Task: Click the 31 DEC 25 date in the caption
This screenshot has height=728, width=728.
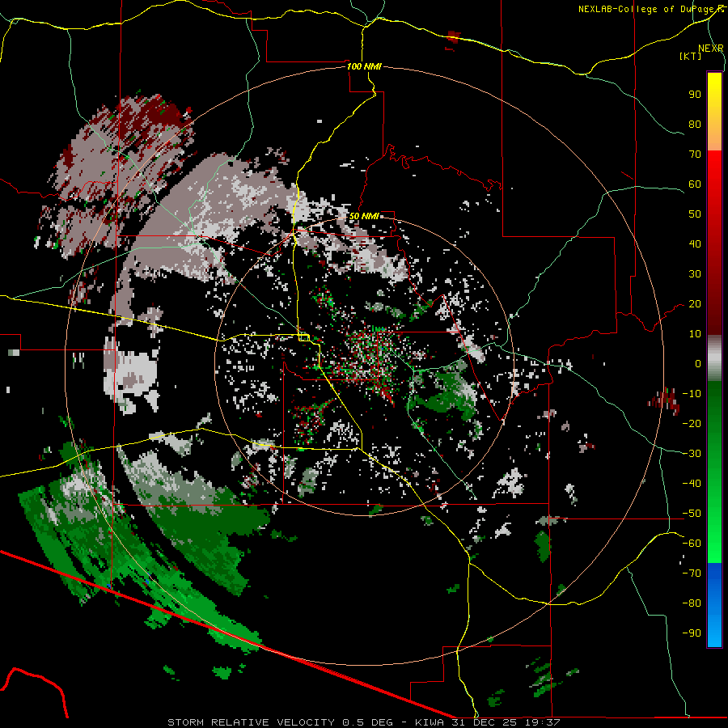Action: pyautogui.click(x=485, y=722)
